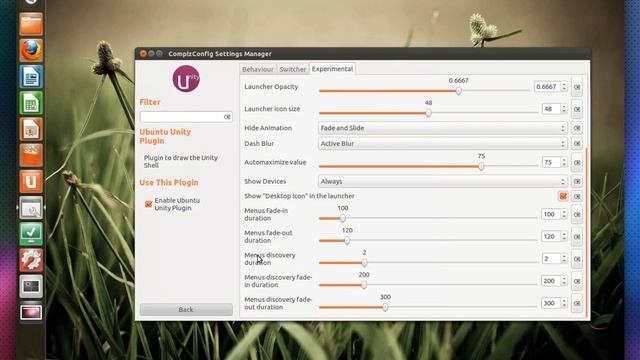The width and height of the screenshot is (640, 360).
Task: Switch to the Switcher tab
Action: [x=293, y=69]
